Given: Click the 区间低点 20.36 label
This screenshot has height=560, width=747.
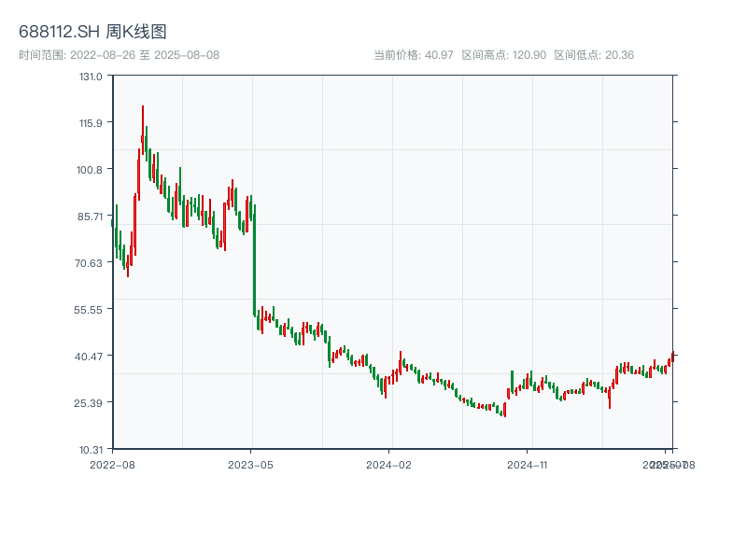Looking at the screenshot, I should point(594,55).
